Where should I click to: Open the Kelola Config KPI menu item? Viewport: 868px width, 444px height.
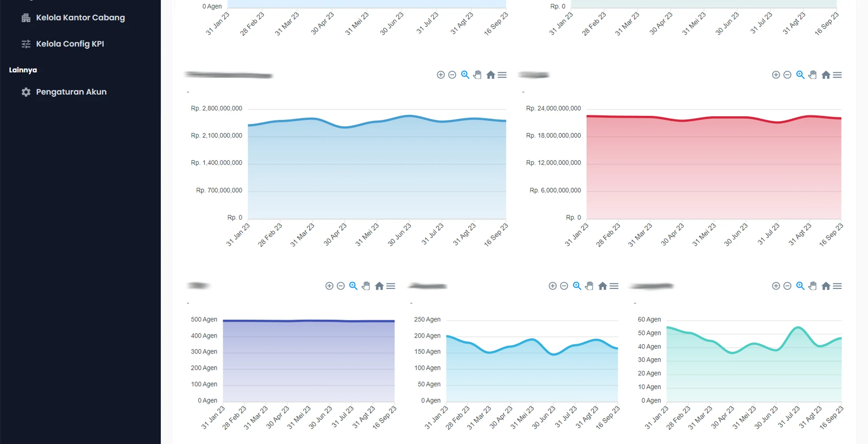coord(70,44)
